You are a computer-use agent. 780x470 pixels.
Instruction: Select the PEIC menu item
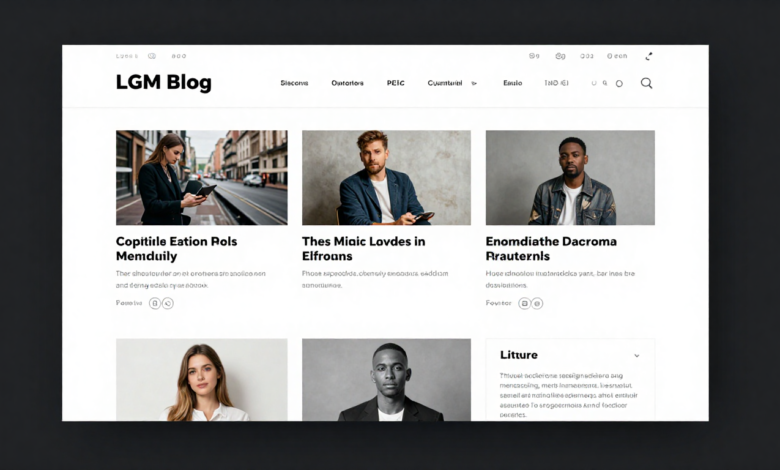[395, 83]
